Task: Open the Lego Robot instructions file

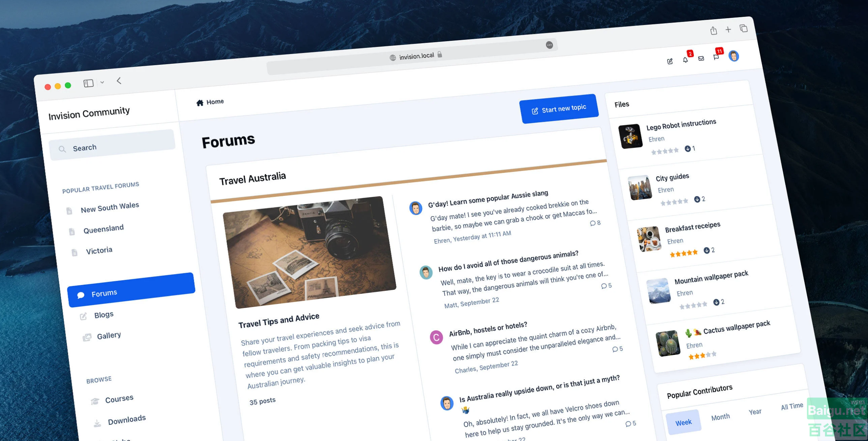Action: click(x=681, y=125)
